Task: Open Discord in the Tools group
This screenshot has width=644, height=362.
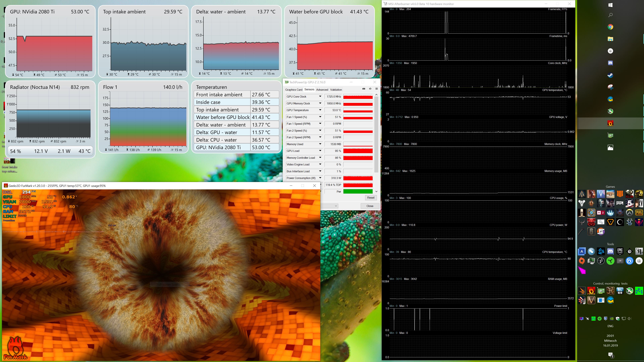Action: pos(610,251)
